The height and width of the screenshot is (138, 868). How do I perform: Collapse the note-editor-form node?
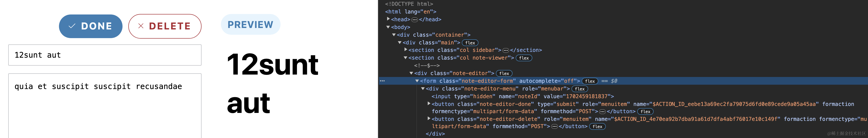coord(417,81)
